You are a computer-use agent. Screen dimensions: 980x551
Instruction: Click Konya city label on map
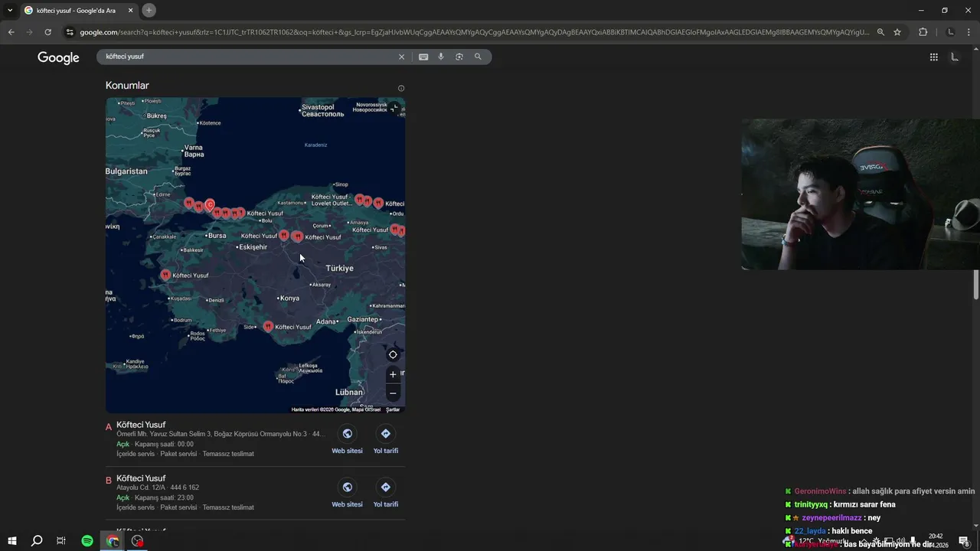coord(289,298)
